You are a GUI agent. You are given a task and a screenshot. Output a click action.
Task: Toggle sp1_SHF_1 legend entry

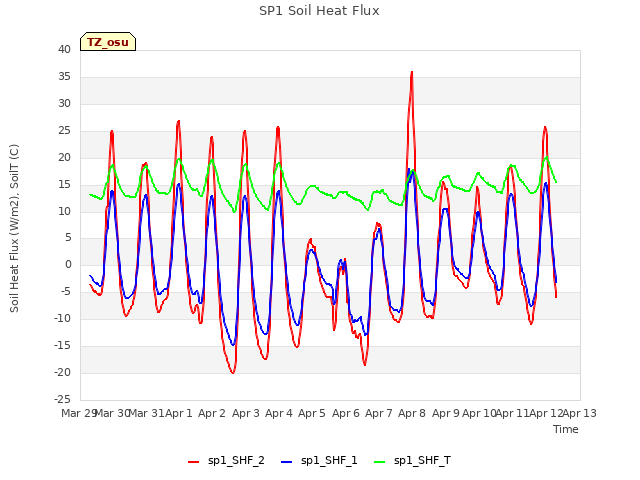pos(319,460)
